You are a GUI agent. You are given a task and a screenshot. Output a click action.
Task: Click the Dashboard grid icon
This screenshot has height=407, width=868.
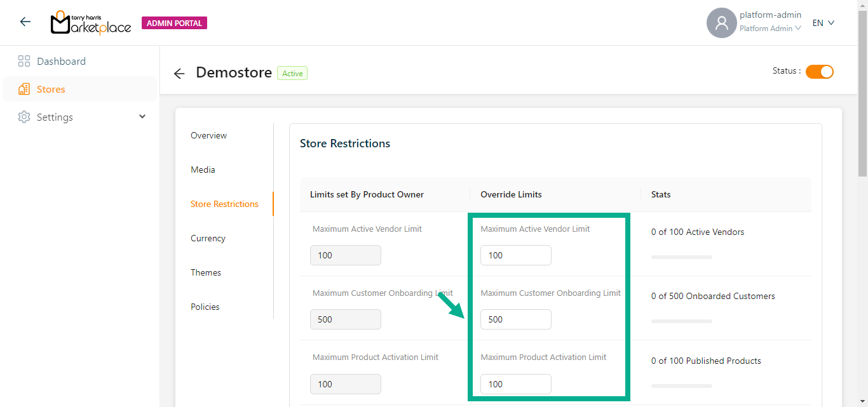coord(24,62)
